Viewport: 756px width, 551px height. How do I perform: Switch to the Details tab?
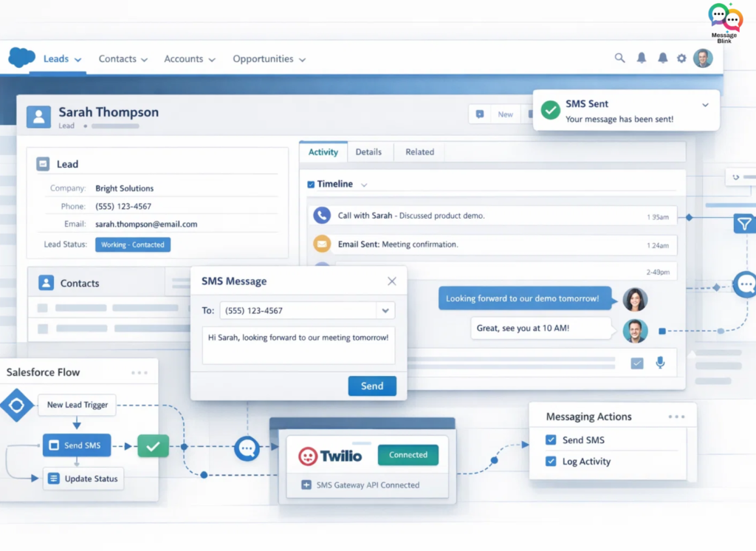369,151
